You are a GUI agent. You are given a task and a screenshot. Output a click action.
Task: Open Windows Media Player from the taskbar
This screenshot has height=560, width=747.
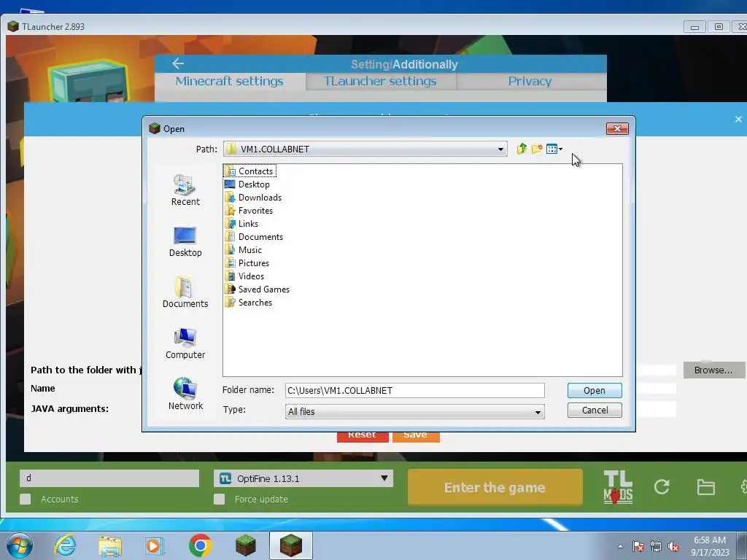point(154,545)
